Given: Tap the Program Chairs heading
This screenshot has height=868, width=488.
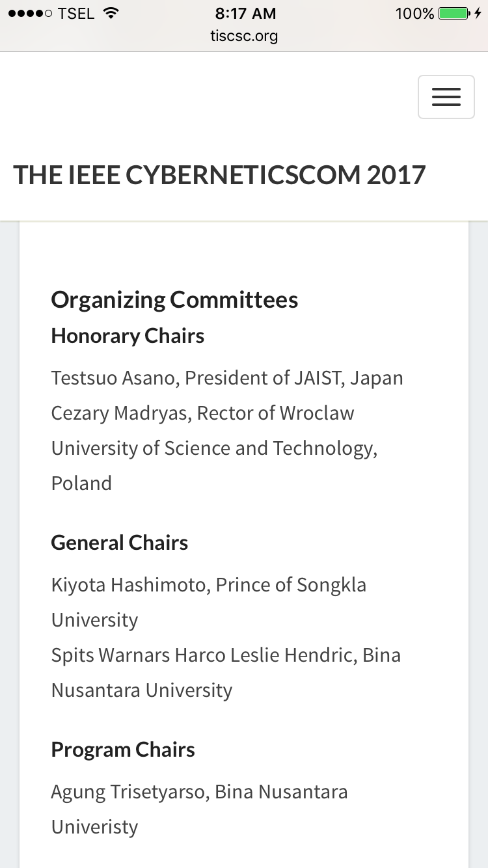Looking at the screenshot, I should (x=123, y=750).
